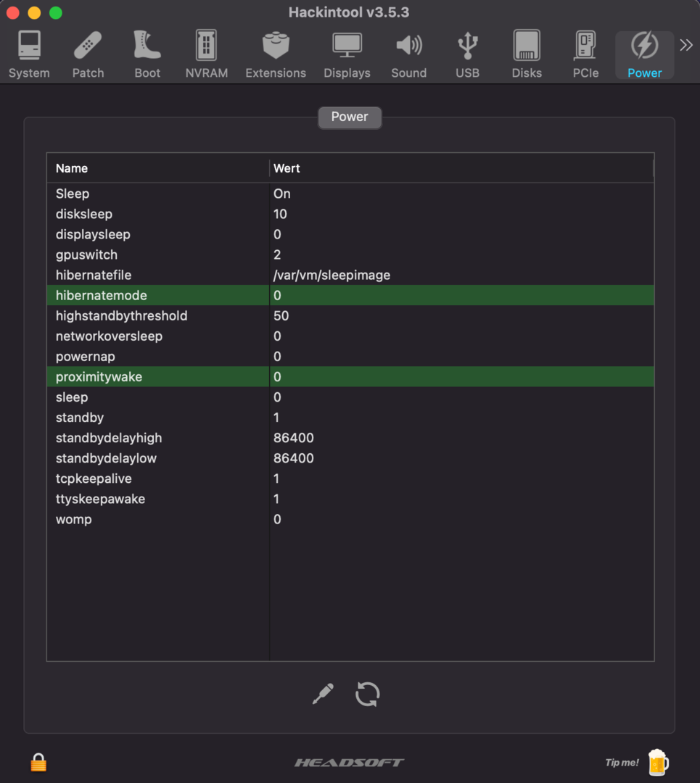Minimize the Hackintool window

point(35,12)
